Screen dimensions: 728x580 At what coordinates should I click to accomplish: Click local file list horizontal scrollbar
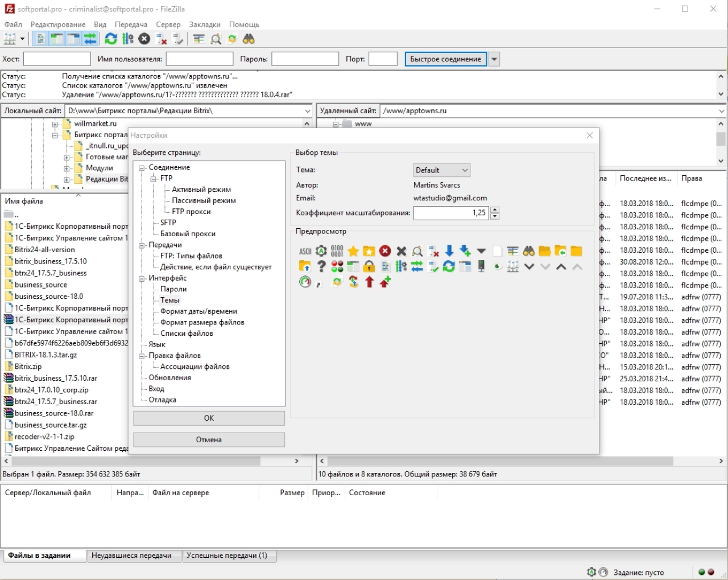pos(135,461)
